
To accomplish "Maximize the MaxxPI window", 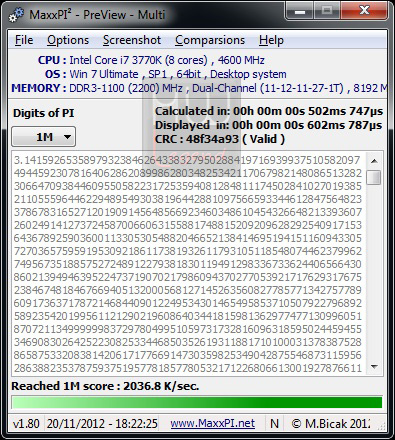I will pos(327,11).
